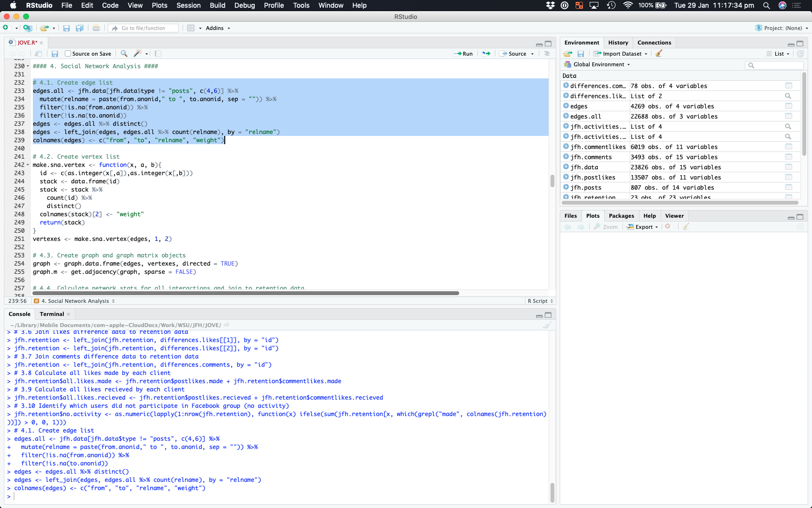812x508 pixels.
Task: Click the find/replace magnifier icon
Action: [x=124, y=54]
